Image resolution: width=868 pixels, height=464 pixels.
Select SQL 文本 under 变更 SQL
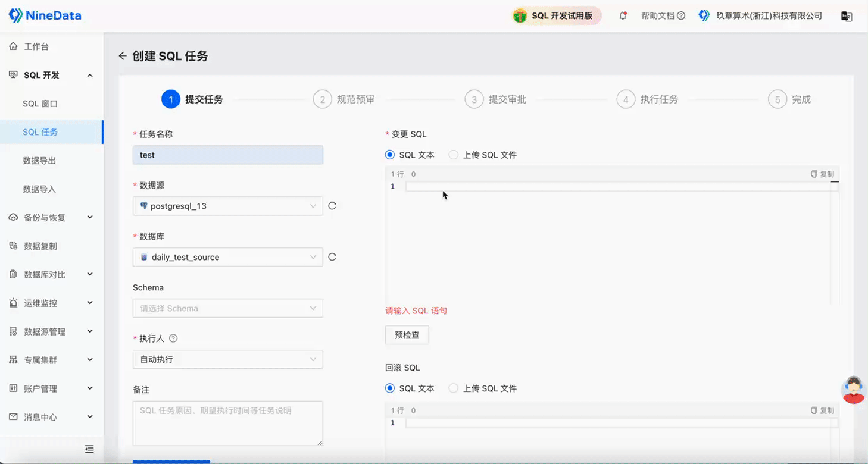390,155
